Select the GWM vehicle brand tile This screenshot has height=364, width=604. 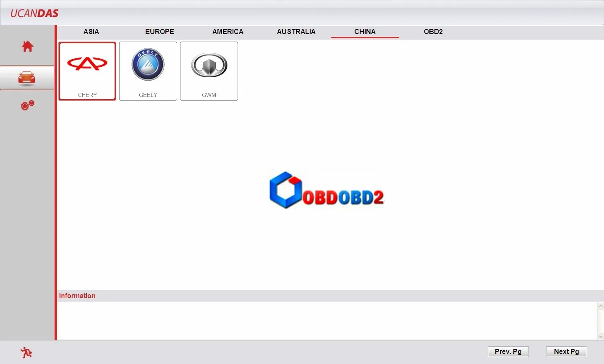click(x=209, y=71)
